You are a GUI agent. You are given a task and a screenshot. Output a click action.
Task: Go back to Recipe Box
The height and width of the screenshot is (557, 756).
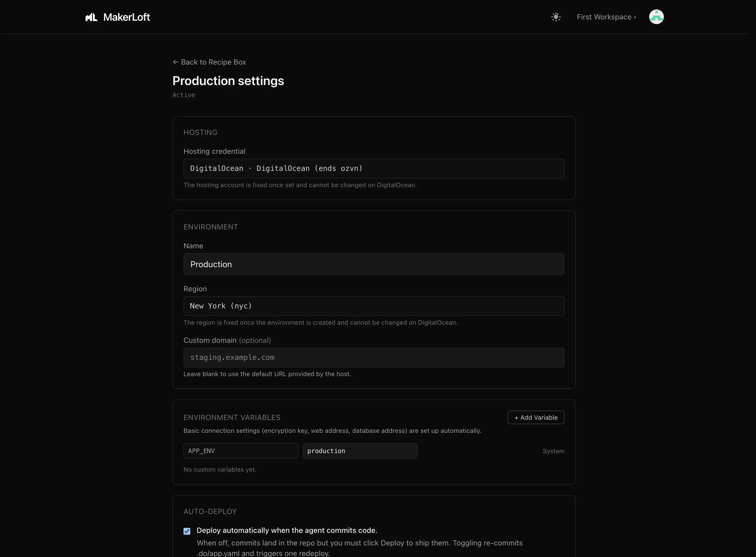coord(209,62)
